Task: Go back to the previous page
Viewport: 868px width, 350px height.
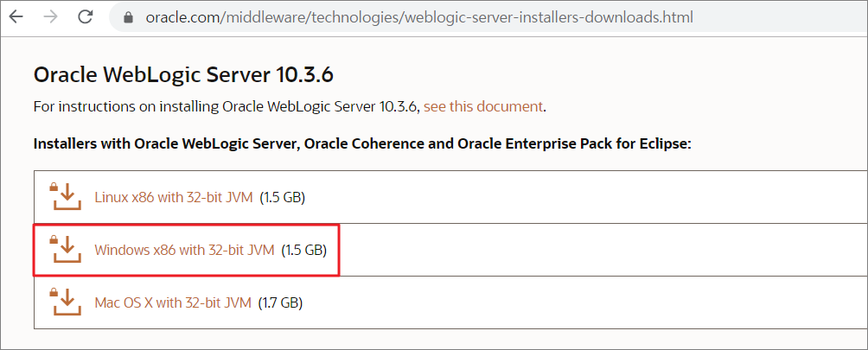Action: 16,17
